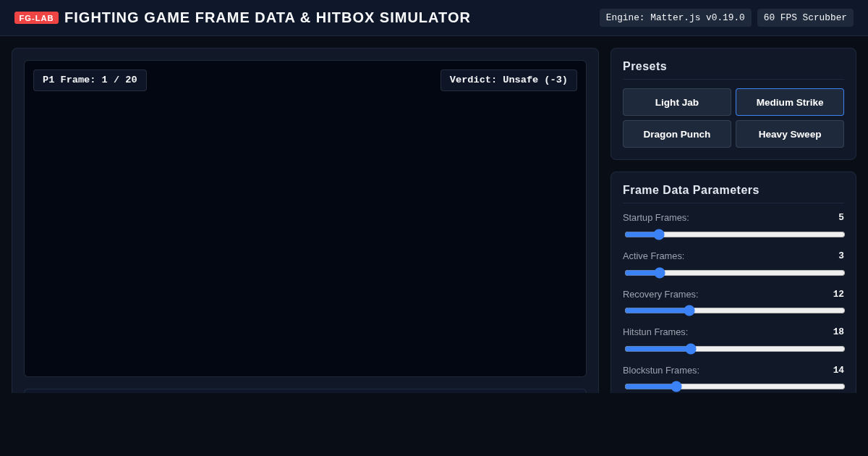Adjust the Blockstun Frames slider
The image size is (868, 456).
(734, 387)
